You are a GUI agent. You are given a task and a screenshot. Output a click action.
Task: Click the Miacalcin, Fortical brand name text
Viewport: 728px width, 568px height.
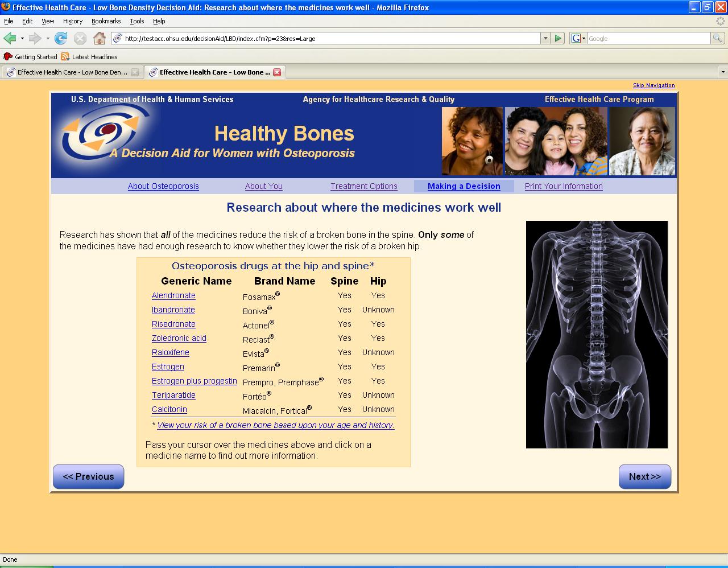click(x=277, y=410)
